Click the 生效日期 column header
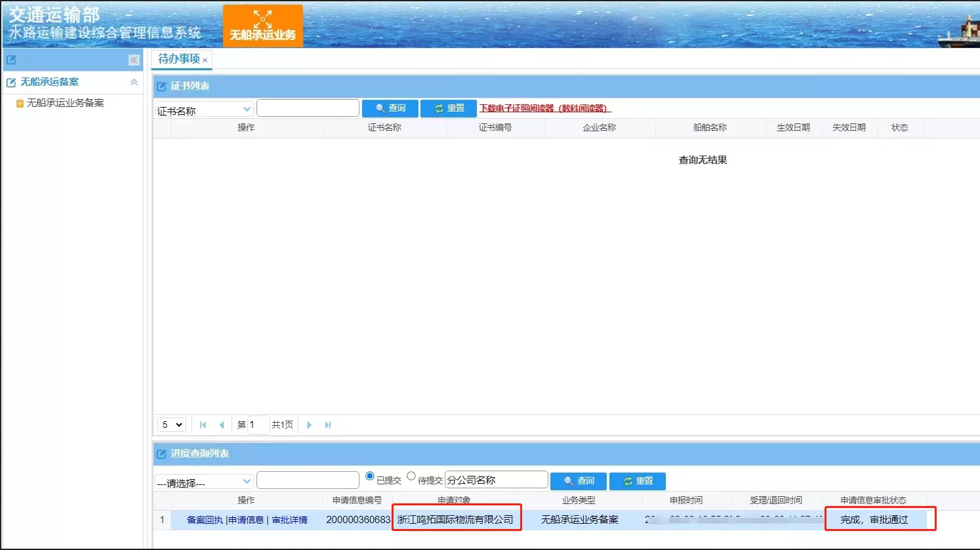Viewport: 980px width, 550px height. tap(794, 128)
